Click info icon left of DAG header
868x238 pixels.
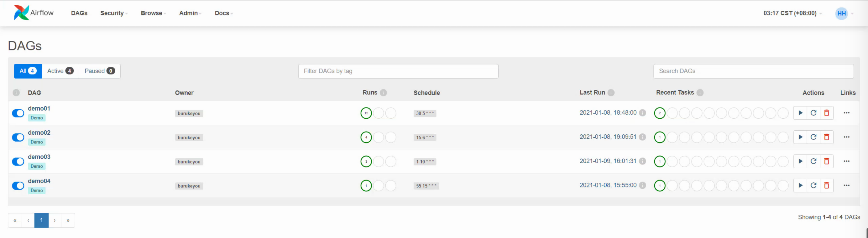[x=16, y=93]
